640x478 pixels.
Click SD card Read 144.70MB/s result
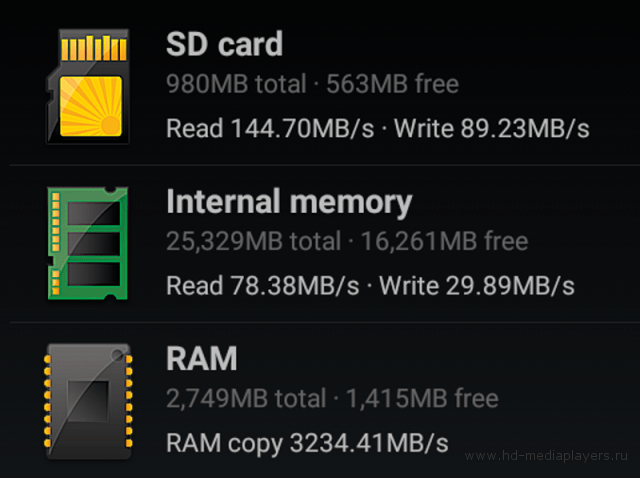click(270, 128)
